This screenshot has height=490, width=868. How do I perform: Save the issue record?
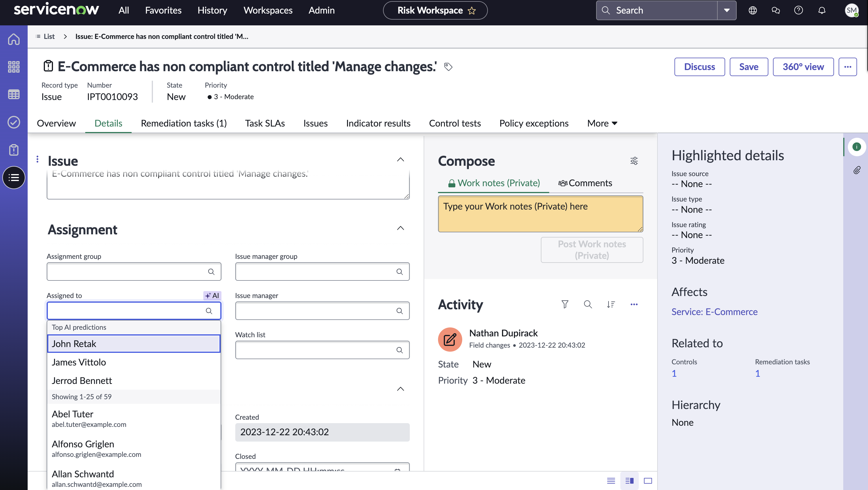click(749, 67)
